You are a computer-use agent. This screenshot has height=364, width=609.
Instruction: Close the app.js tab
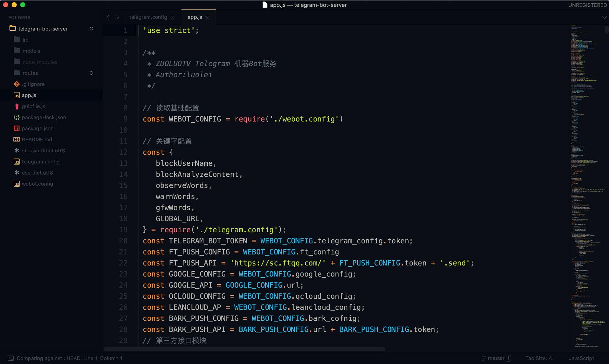point(208,17)
